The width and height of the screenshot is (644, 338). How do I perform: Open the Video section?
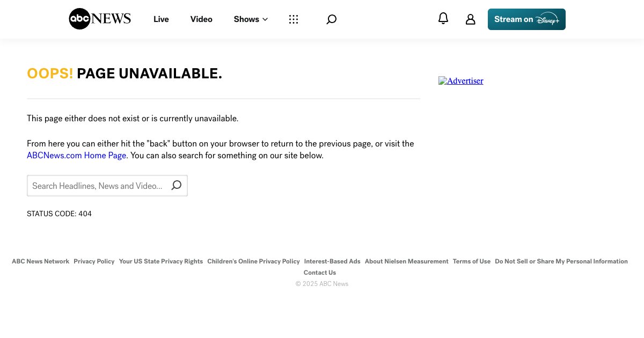click(x=201, y=19)
